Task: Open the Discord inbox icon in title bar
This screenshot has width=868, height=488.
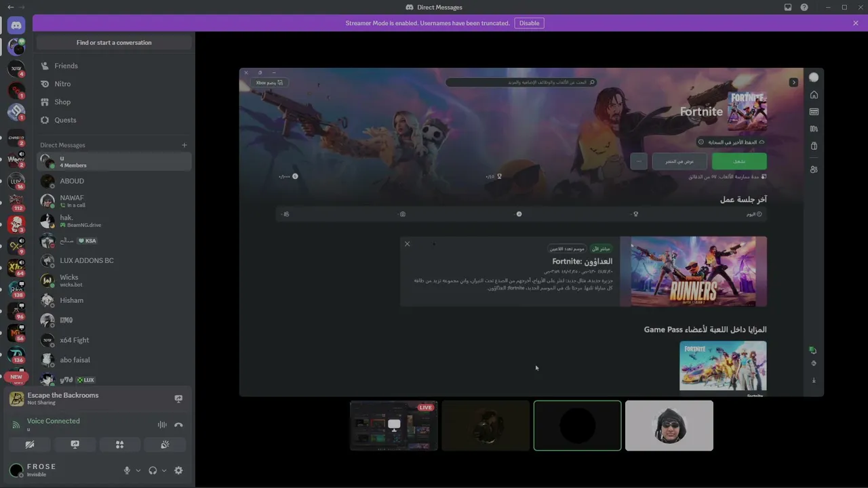Action: click(x=788, y=7)
